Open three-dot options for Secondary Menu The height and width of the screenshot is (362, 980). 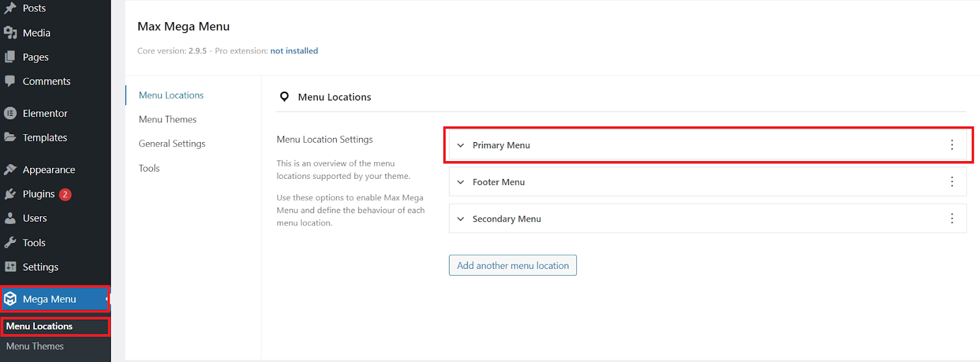[952, 219]
